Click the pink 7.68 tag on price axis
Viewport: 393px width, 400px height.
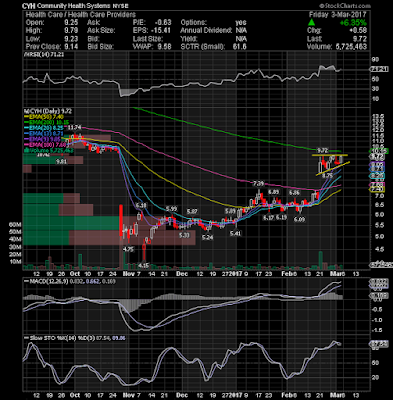coord(377,184)
